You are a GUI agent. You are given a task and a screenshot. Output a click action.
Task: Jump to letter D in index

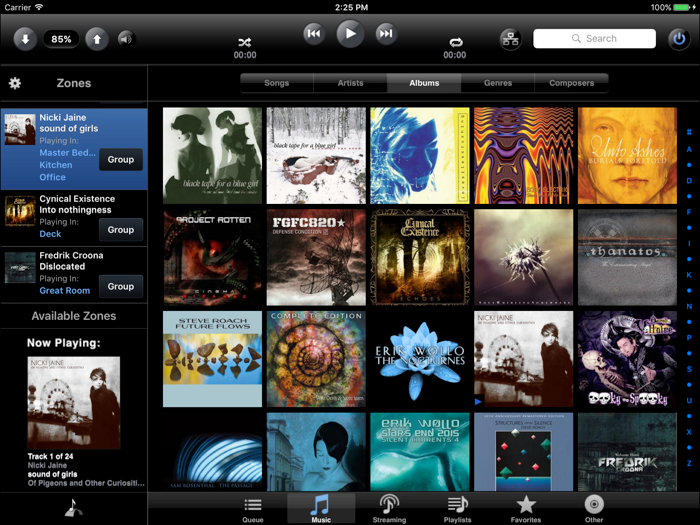click(x=689, y=181)
